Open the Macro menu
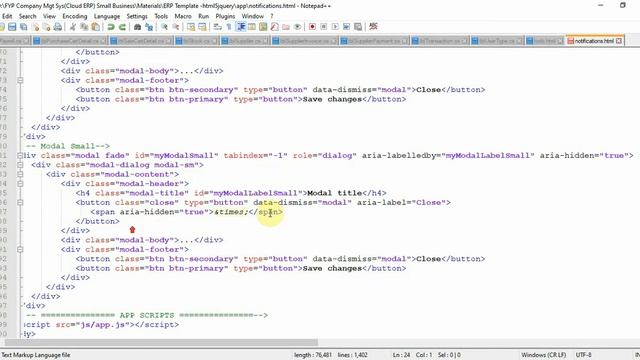Image resolution: width=640 pixels, height=360 pixels. tap(183, 16)
